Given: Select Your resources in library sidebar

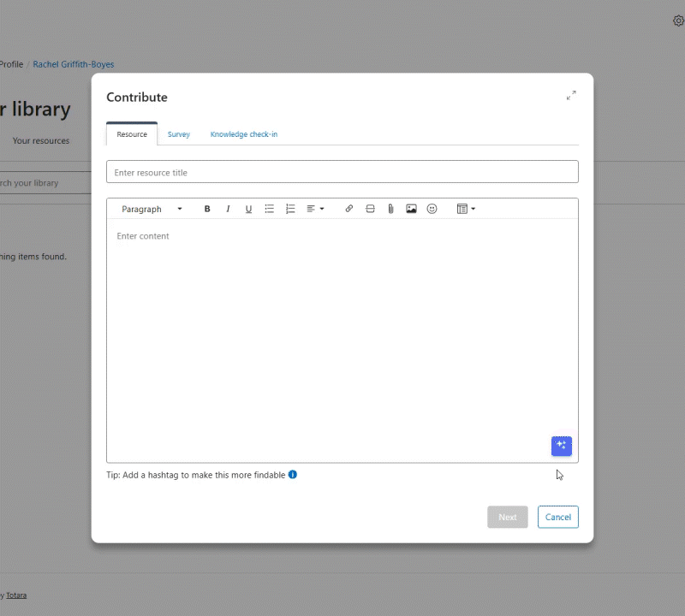Looking at the screenshot, I should (x=41, y=140).
